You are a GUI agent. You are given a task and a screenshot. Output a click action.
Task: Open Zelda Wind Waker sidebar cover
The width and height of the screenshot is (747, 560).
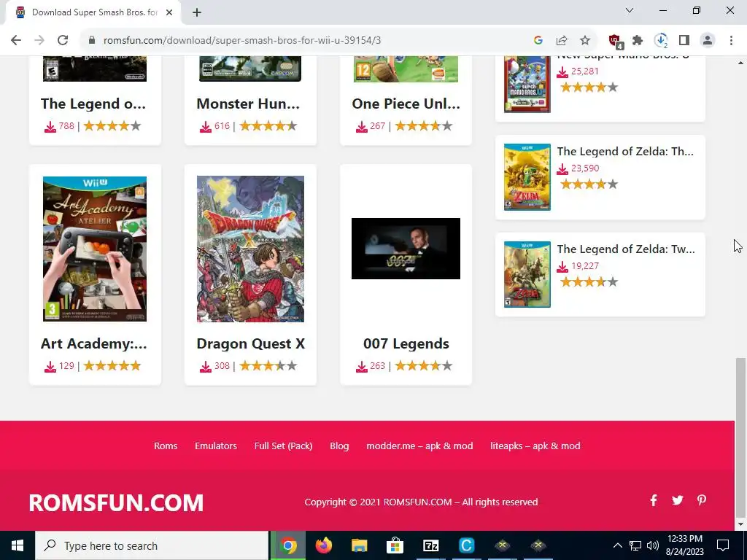tap(527, 177)
